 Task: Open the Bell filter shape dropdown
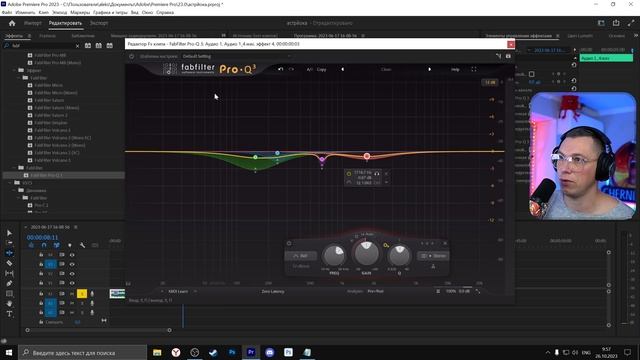pos(301,256)
